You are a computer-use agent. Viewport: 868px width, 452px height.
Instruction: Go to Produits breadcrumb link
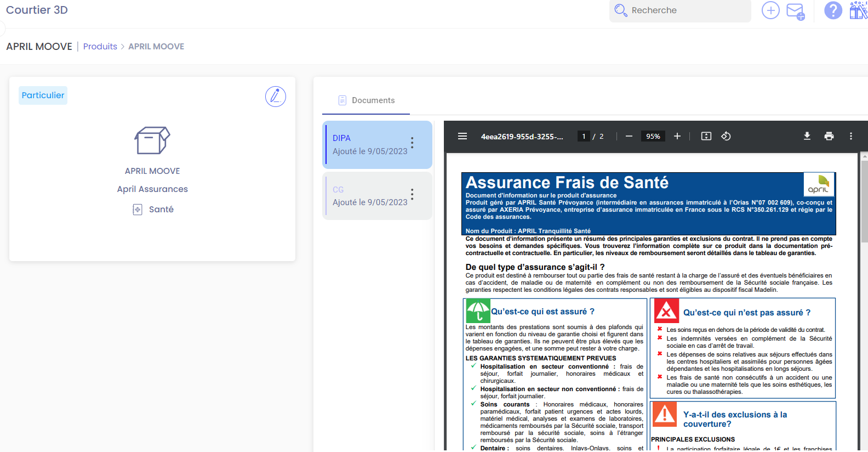point(100,47)
